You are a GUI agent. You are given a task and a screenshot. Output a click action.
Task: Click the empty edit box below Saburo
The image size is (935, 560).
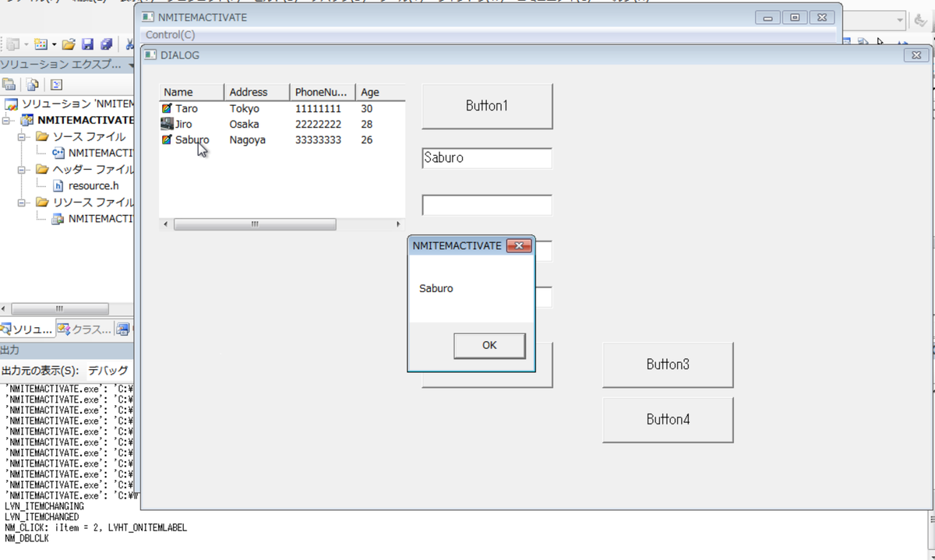coord(487,205)
